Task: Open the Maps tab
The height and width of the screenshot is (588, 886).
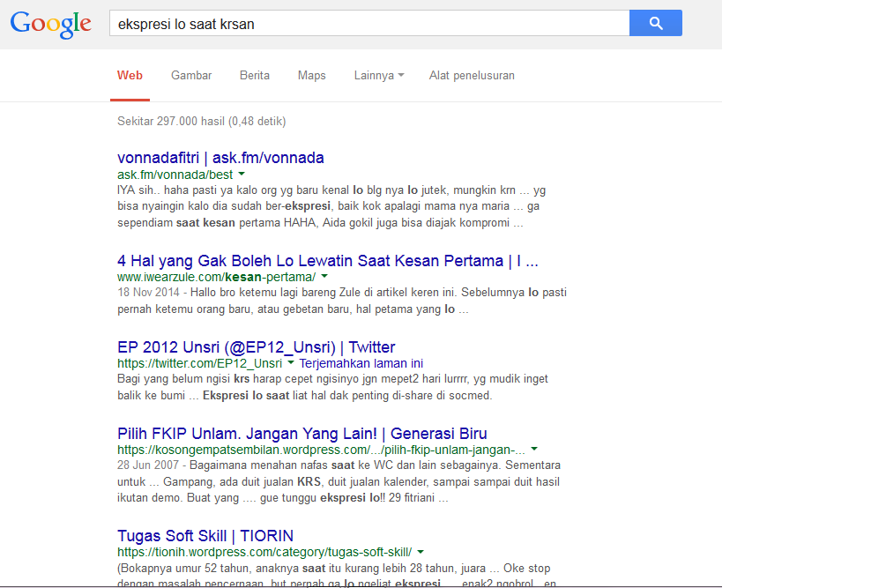Action: [x=311, y=76]
